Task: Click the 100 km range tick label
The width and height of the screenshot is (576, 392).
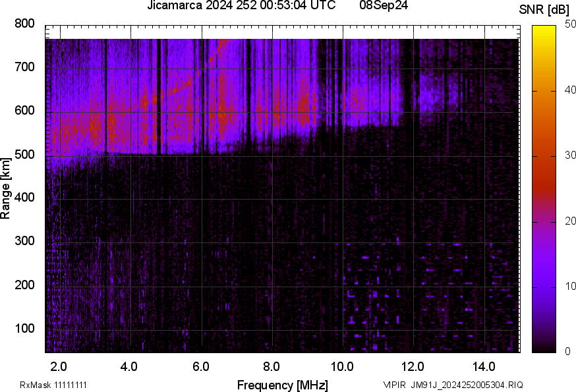Action: tap(25, 329)
